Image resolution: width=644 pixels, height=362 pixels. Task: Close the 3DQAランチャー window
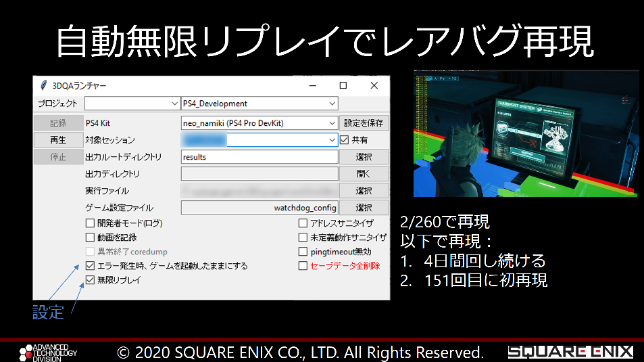374,85
